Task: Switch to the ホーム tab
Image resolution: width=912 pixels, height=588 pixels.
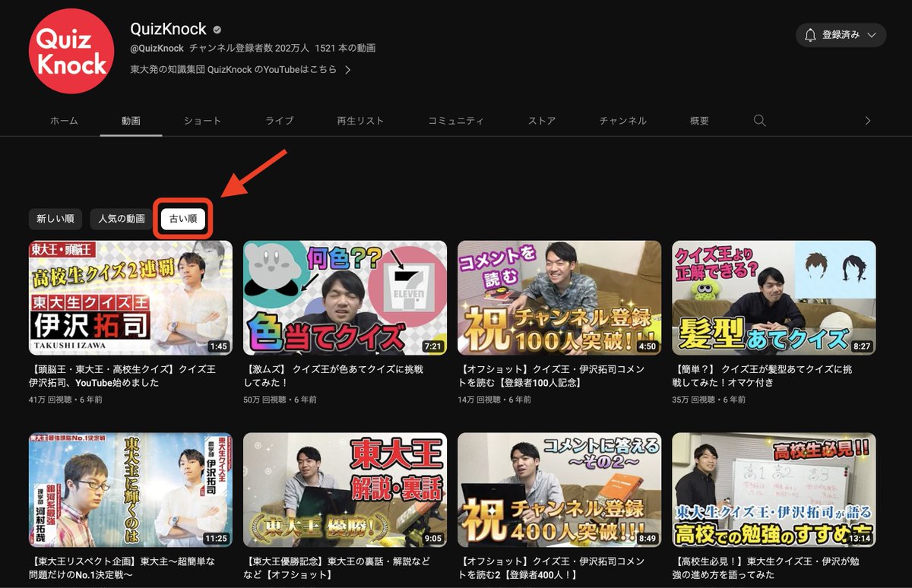Action: click(x=64, y=121)
